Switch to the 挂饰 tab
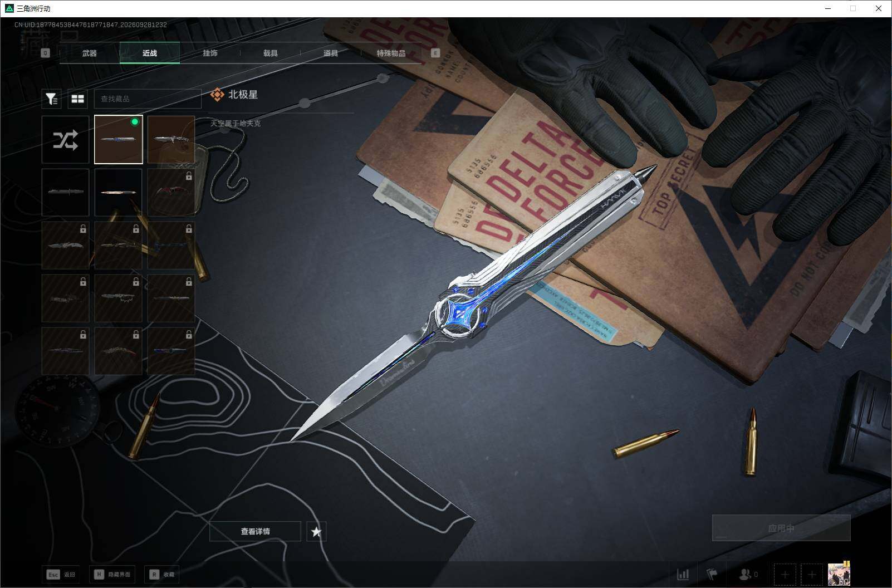Image resolution: width=892 pixels, height=588 pixels. 210,53
